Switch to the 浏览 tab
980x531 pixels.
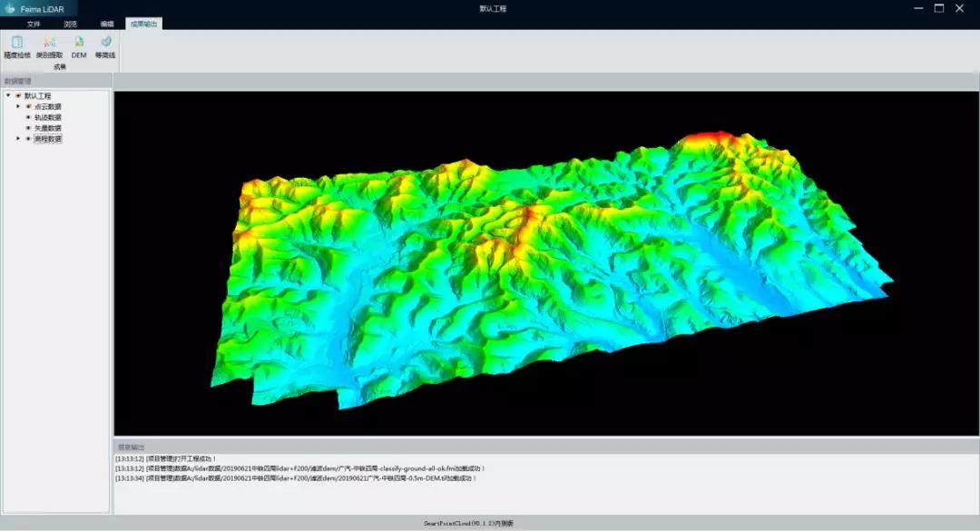point(71,24)
